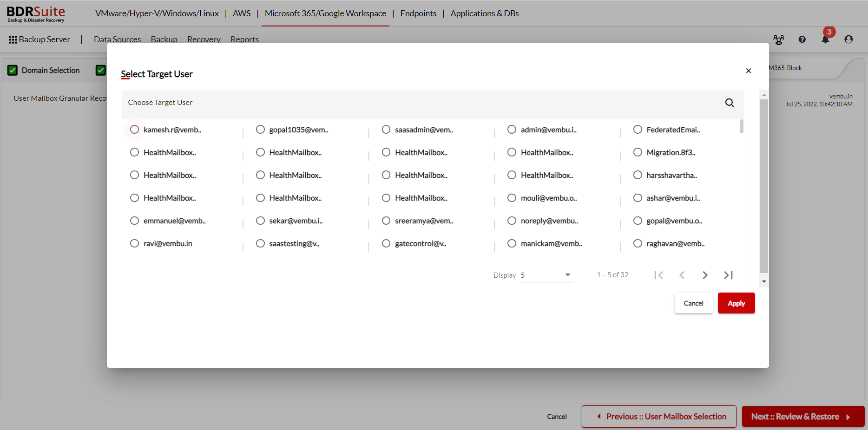Select admin@vembu.i.. radio button

tap(512, 130)
